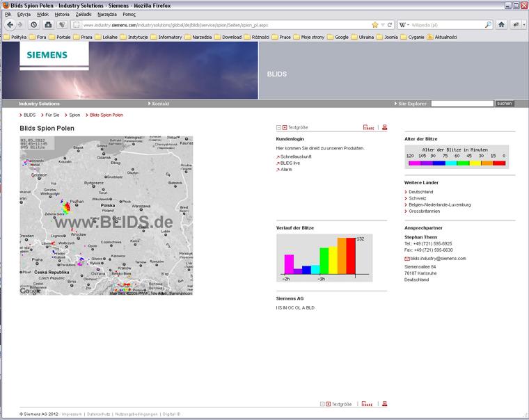Click the footer print icon

click(x=384, y=404)
